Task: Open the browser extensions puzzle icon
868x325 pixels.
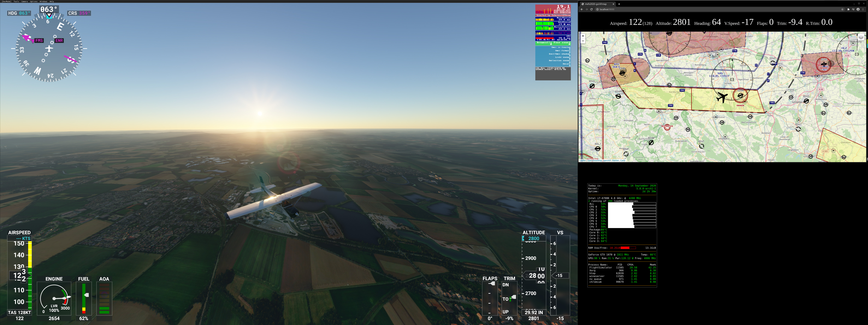Action: [848, 9]
